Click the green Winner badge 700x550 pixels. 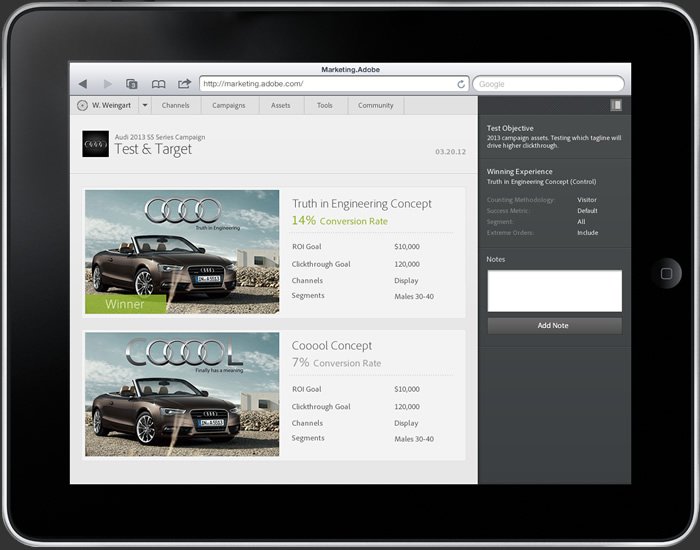click(x=125, y=304)
